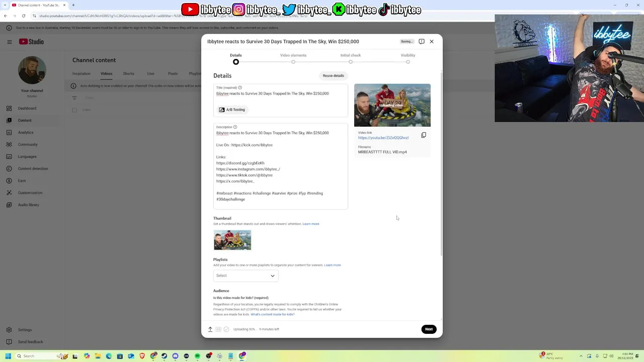Reload the page with browser refresh

23,16
